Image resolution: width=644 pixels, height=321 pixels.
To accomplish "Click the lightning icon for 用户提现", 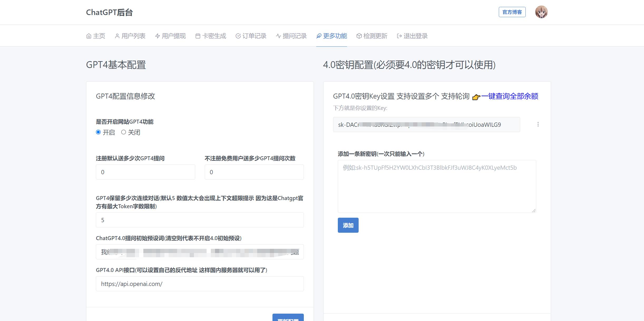I will click(157, 36).
